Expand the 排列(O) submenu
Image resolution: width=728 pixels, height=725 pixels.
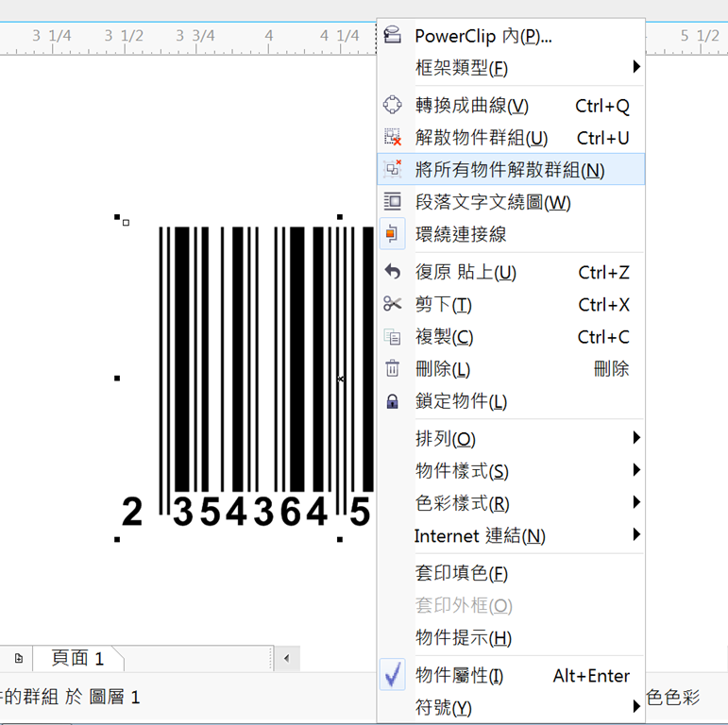[x=511, y=438]
